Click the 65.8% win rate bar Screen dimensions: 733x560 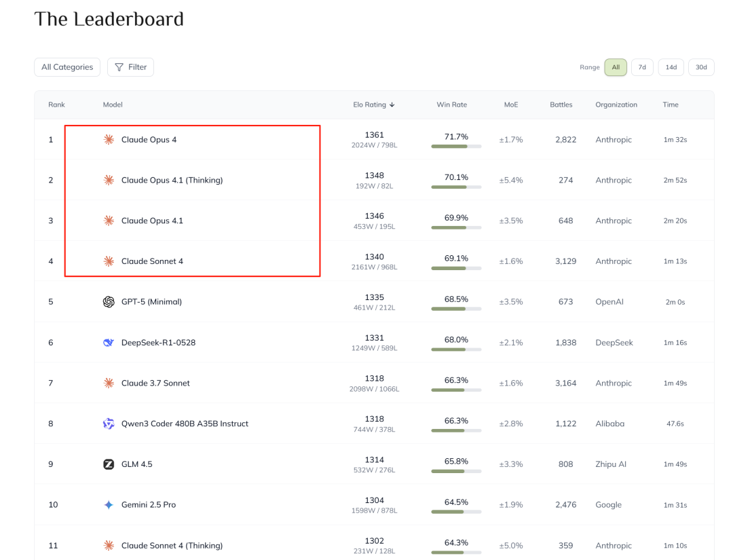coord(456,471)
